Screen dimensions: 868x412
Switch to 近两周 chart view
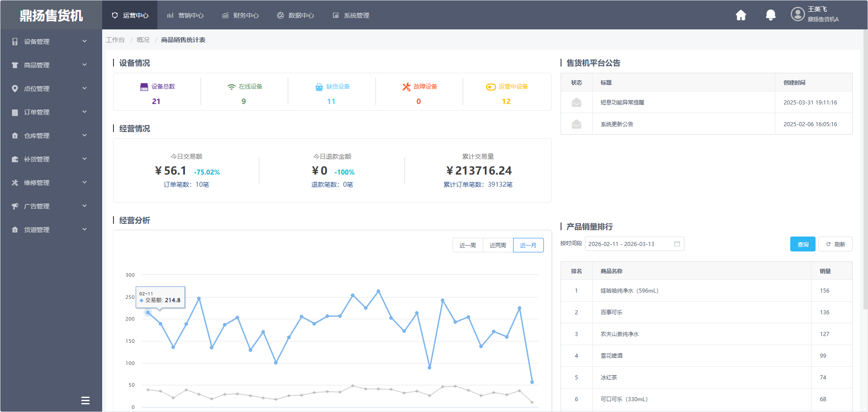point(498,245)
